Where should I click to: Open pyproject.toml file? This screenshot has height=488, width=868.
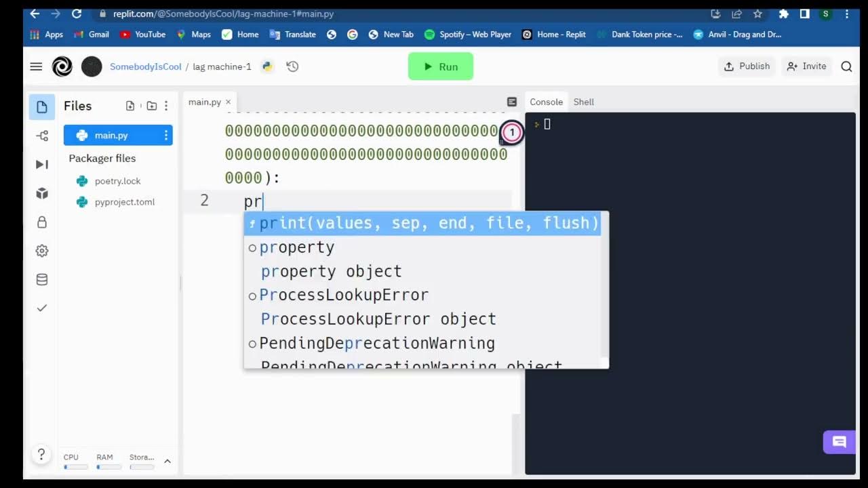124,202
